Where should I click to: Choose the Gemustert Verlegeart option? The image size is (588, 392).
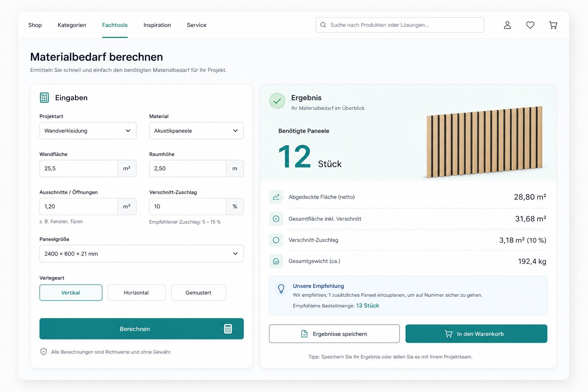tap(199, 292)
